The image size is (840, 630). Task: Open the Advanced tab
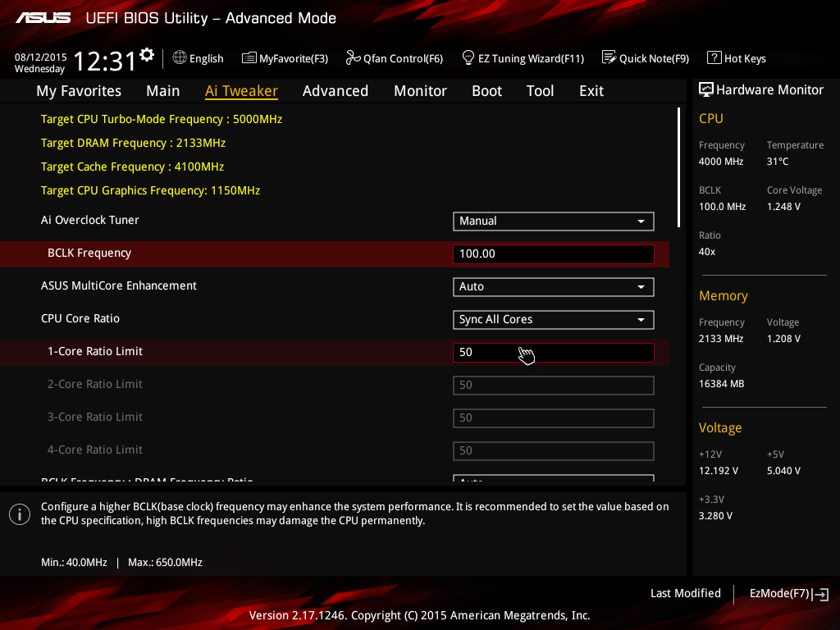[x=336, y=91]
